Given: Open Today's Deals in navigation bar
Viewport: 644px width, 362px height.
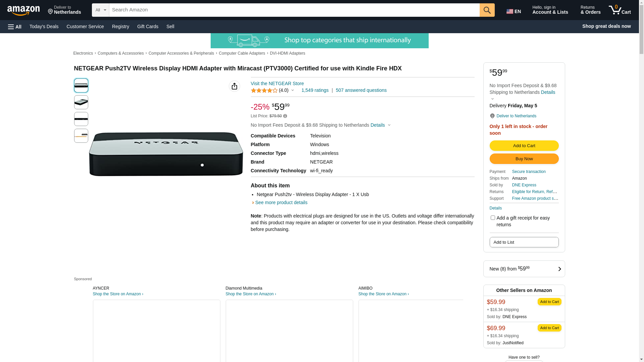Looking at the screenshot, I should click(44, 26).
